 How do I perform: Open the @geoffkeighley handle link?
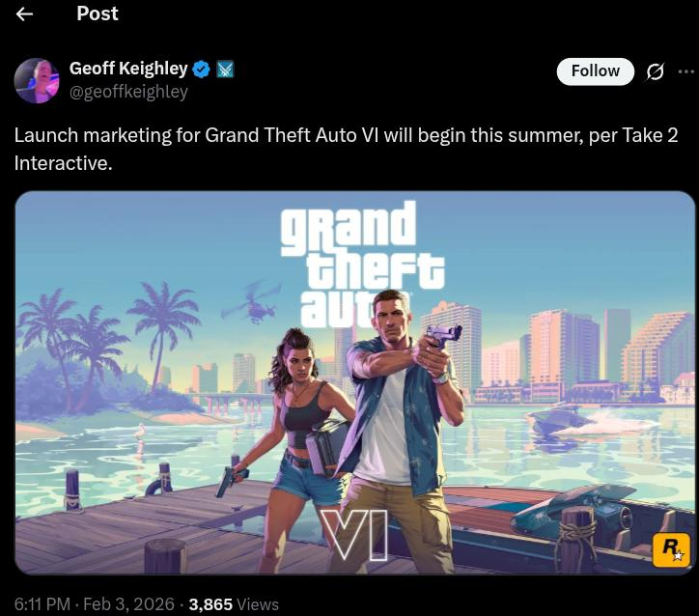[128, 92]
